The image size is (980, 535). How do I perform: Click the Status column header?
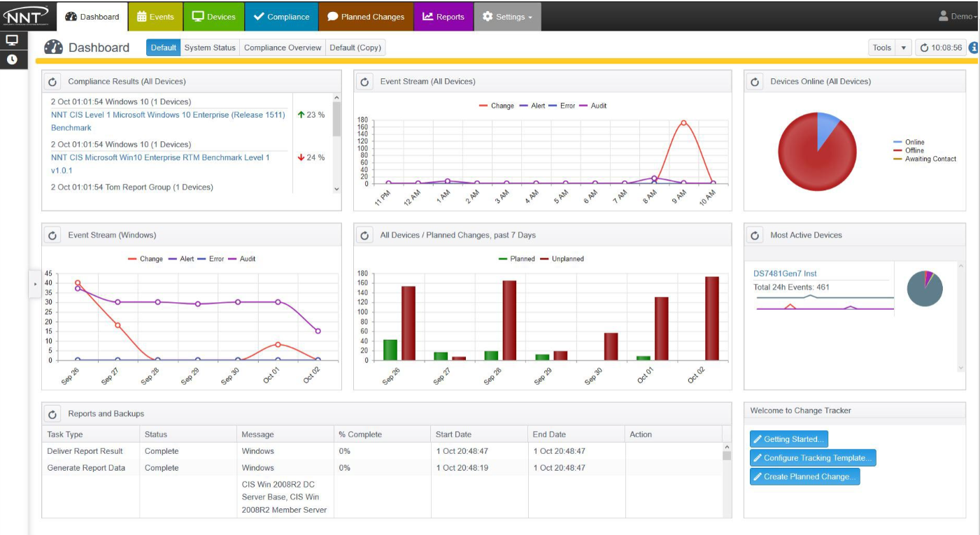point(188,434)
